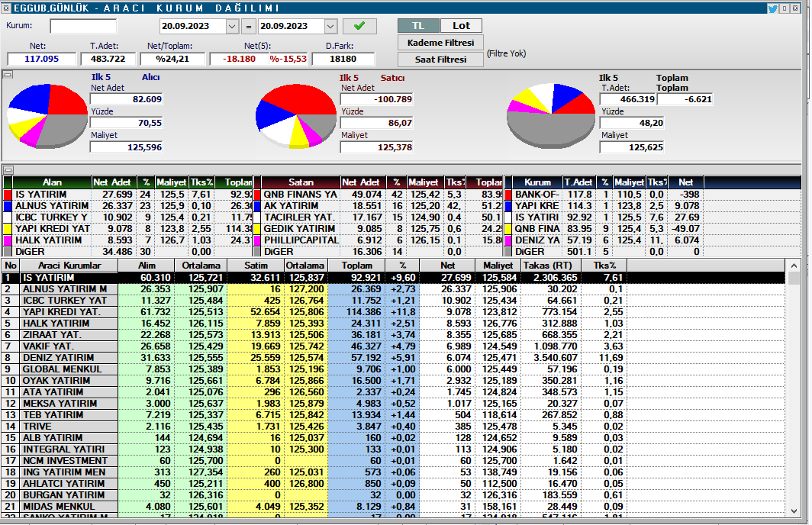Viewport: 812px width, 525px height.
Task: Click the No column header
Action: tap(11, 265)
